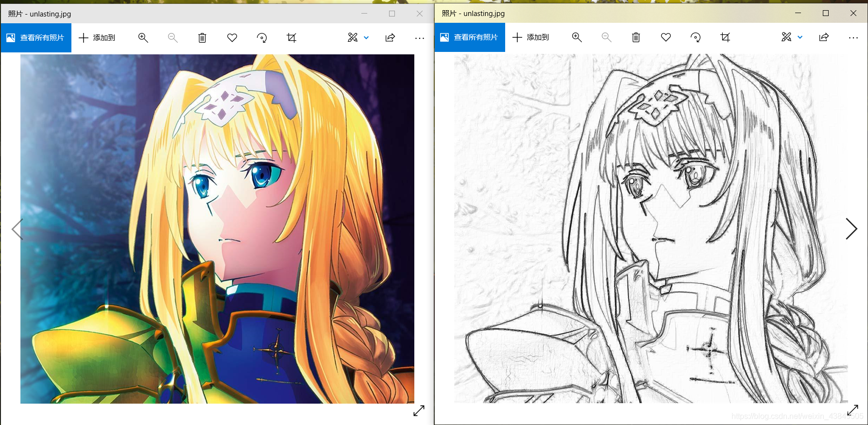The width and height of the screenshot is (868, 425).
Task: Delete trash icon in right Photos window
Action: pyautogui.click(x=636, y=37)
